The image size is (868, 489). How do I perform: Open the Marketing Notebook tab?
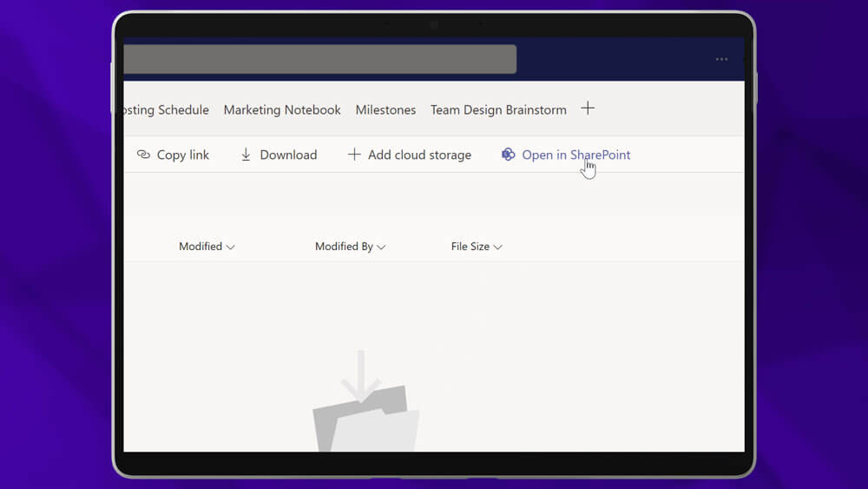pyautogui.click(x=282, y=109)
